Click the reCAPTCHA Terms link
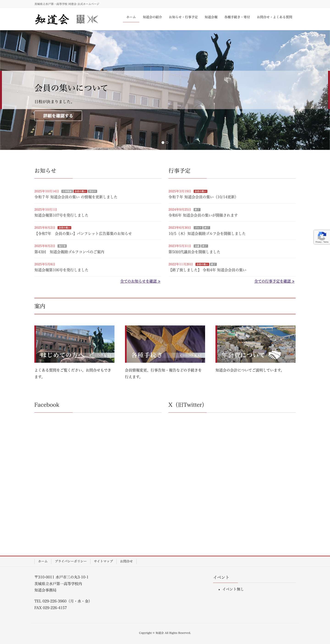The width and height of the screenshot is (330, 644). [x=326, y=242]
